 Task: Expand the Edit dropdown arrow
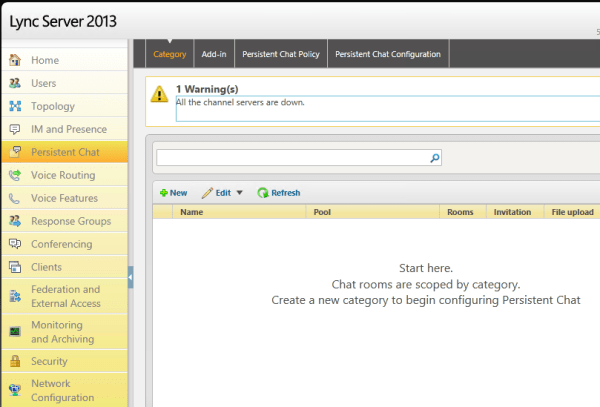[x=239, y=193]
